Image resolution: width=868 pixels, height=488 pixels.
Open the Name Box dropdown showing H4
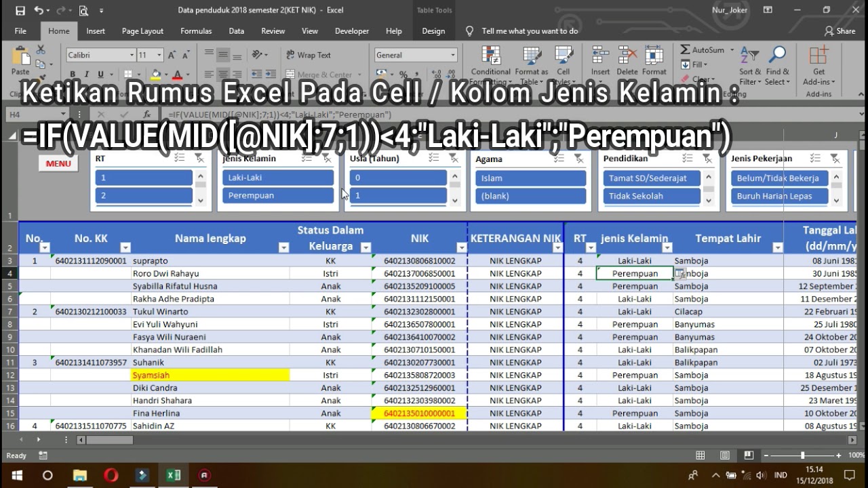tap(64, 115)
